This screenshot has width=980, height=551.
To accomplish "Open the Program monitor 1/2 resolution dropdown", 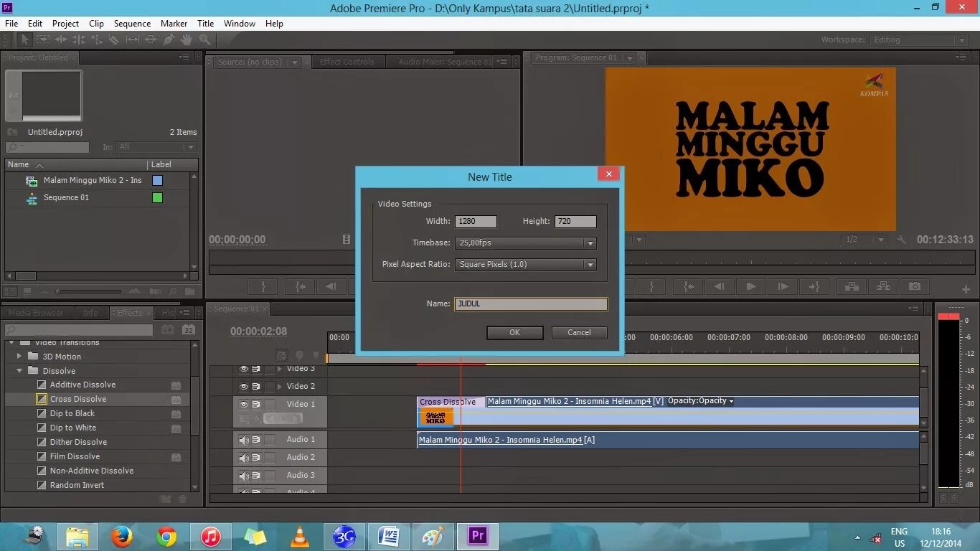I will pyautogui.click(x=864, y=240).
